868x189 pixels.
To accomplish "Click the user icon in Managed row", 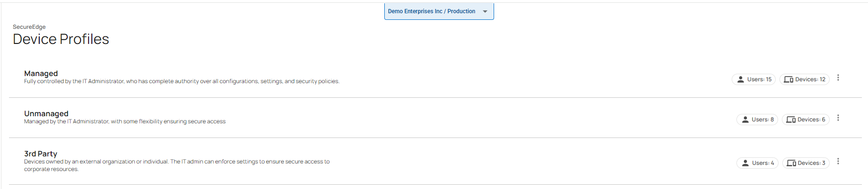I will tap(741, 79).
